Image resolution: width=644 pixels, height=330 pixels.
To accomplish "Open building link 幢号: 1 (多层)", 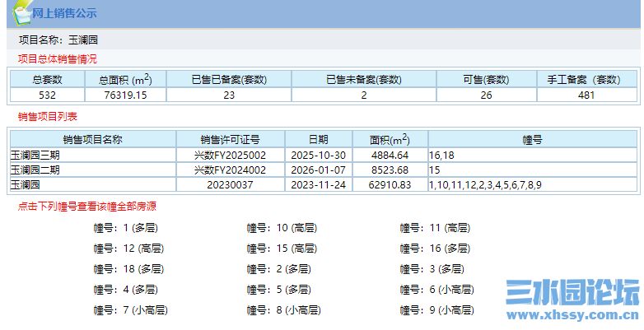I will [x=126, y=228].
